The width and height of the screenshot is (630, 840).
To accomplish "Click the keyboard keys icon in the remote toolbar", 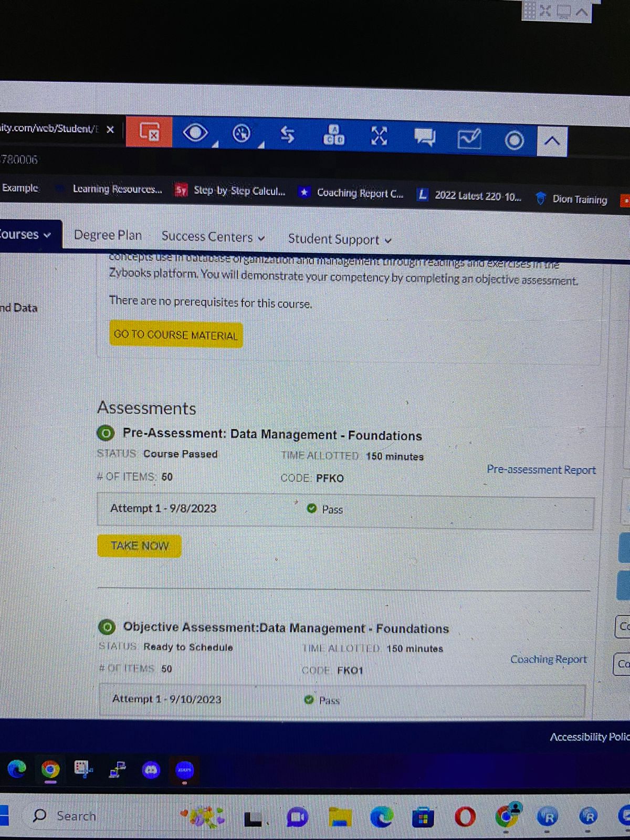I will click(x=333, y=135).
